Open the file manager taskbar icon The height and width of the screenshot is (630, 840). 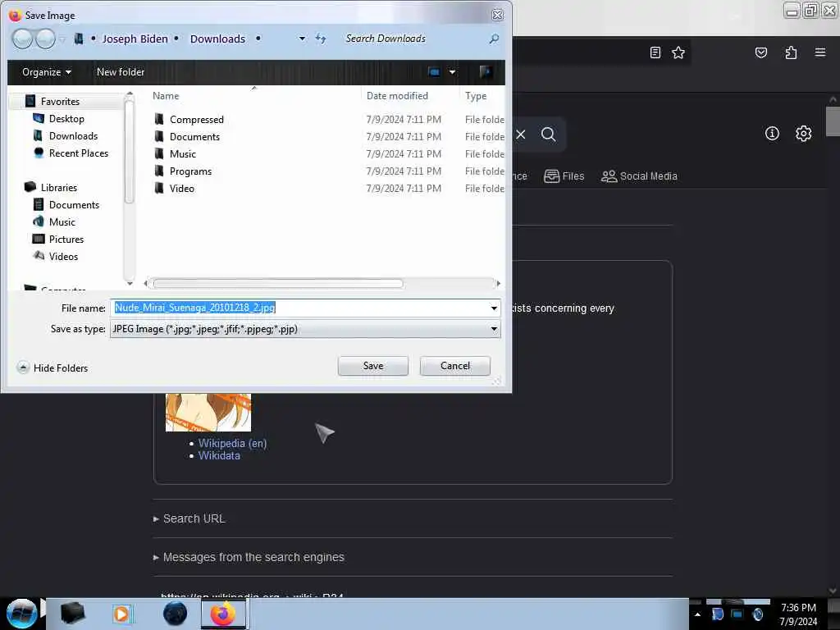[73, 614]
